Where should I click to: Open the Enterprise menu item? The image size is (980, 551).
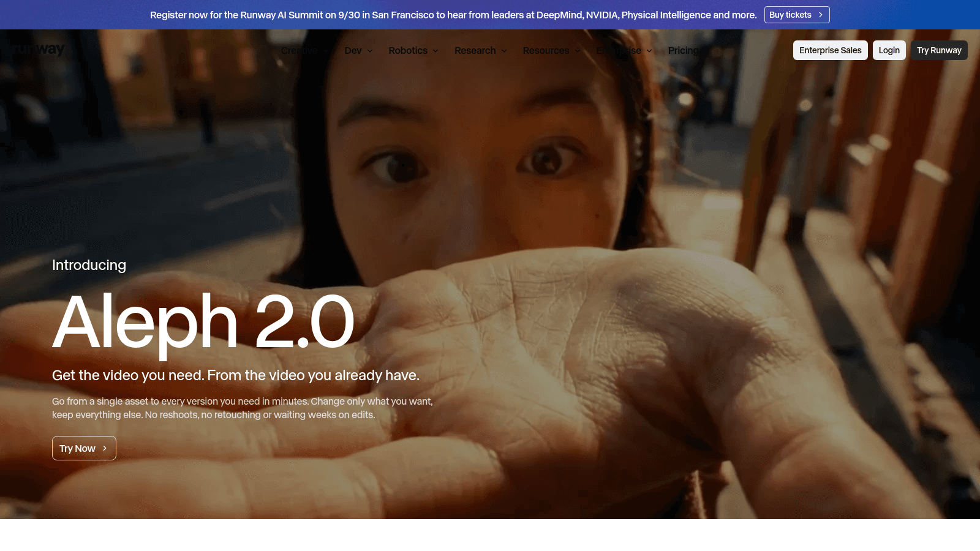pyautogui.click(x=619, y=50)
